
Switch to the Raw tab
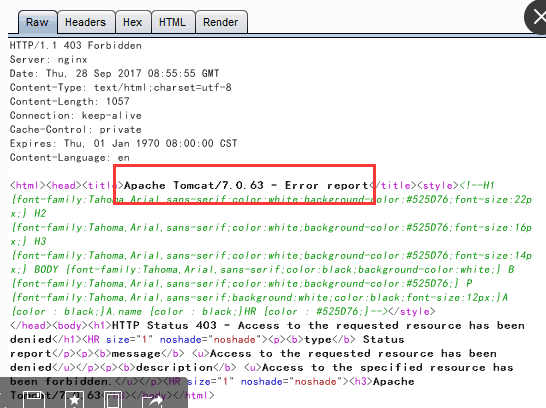38,22
